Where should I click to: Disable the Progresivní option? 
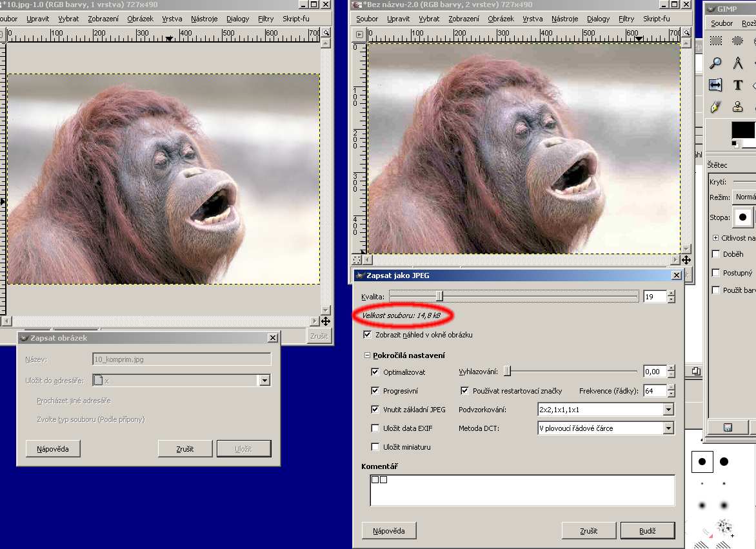pyautogui.click(x=375, y=391)
